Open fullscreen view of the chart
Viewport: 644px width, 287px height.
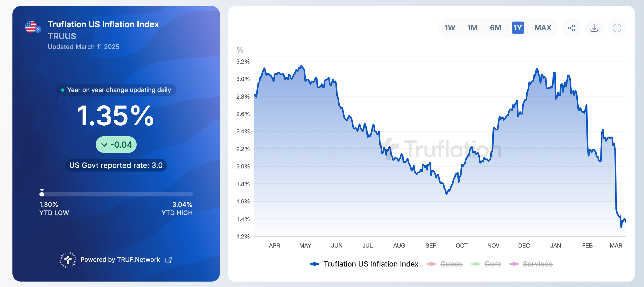[617, 28]
